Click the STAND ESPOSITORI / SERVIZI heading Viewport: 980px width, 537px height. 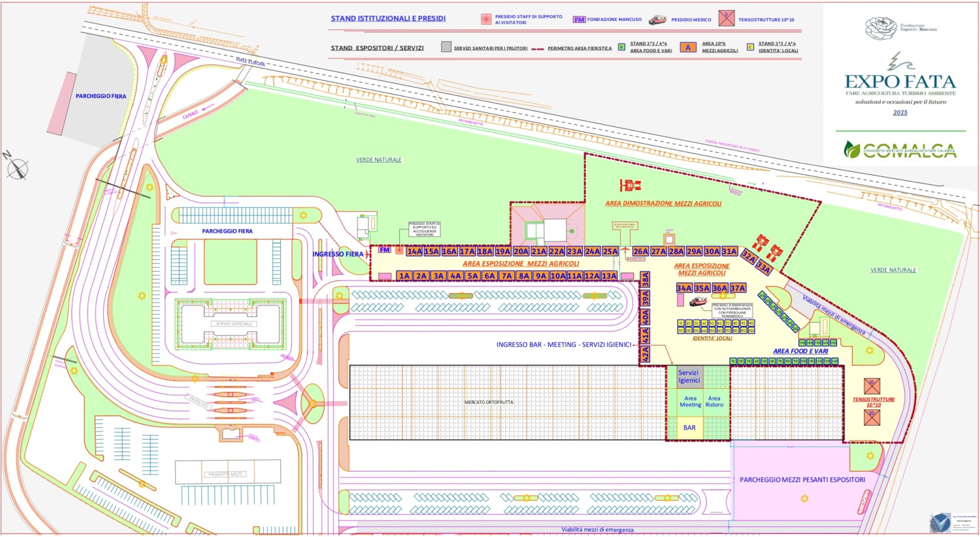click(x=377, y=48)
